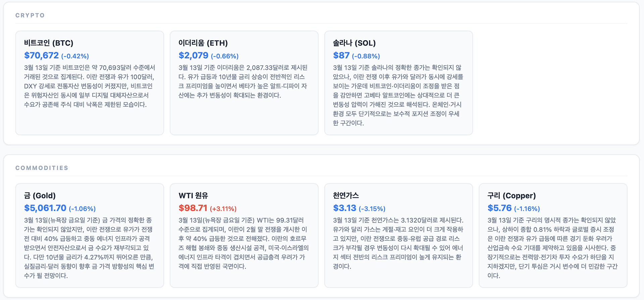Open the 솔라나 (SOL) card title
The width and height of the screenshot is (644, 300).
(x=354, y=43)
